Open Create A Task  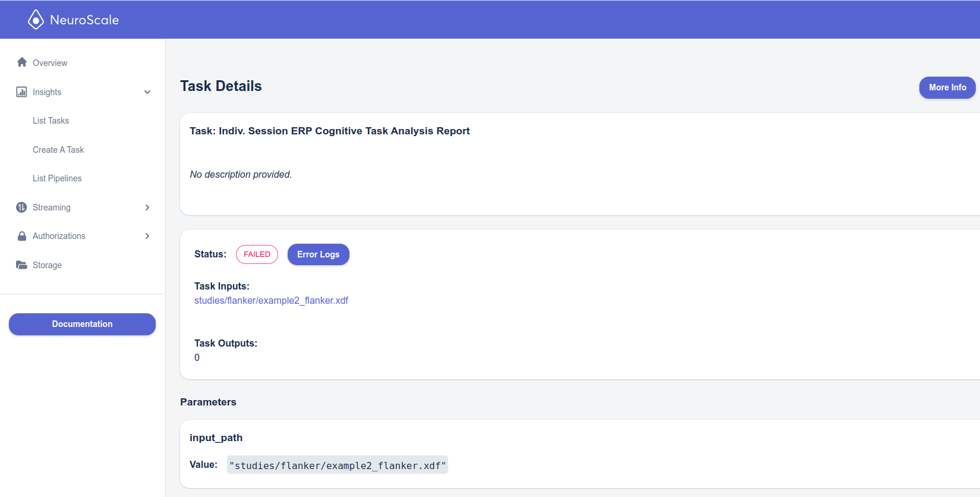tap(58, 150)
